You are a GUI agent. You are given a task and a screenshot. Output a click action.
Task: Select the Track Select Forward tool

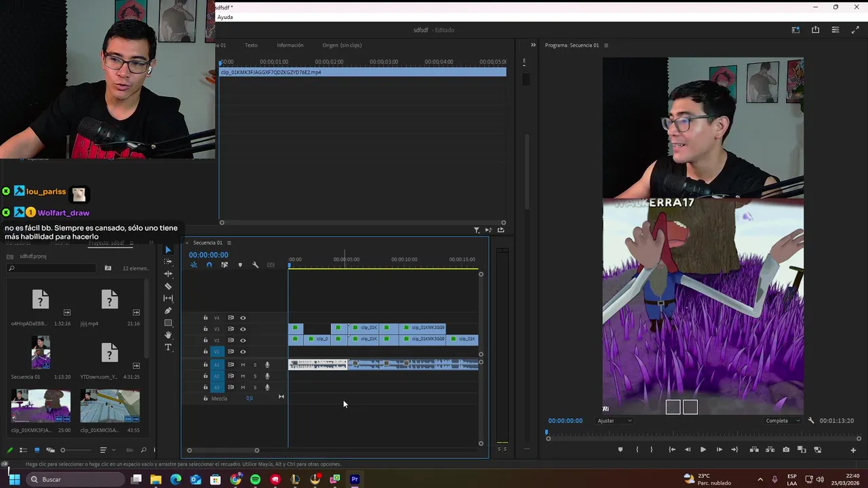168,262
